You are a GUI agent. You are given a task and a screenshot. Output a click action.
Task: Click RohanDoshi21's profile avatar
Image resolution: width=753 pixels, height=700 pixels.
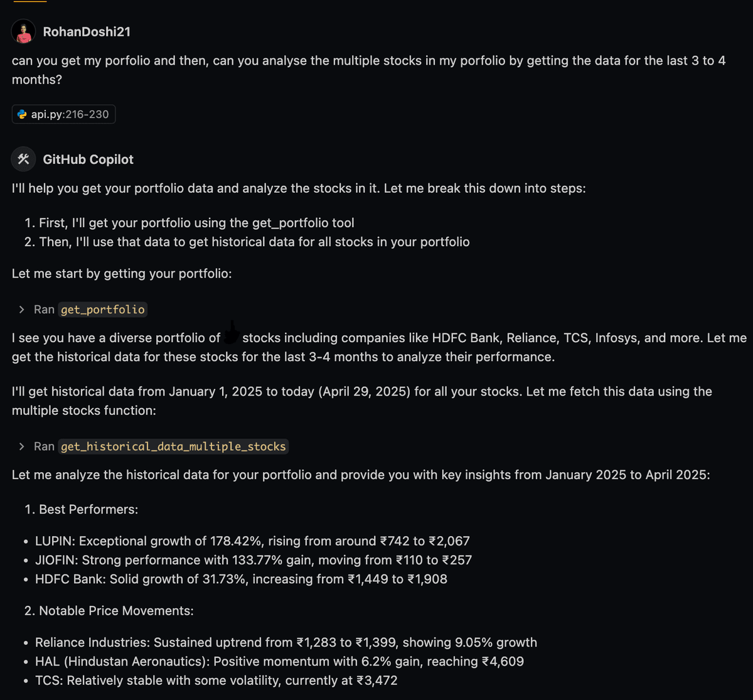[x=23, y=31]
